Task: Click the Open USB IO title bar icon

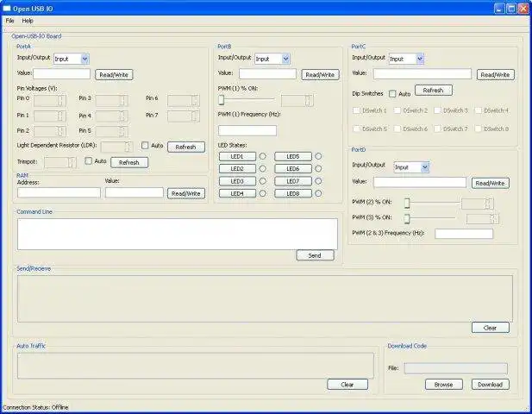Action: coord(6,8)
